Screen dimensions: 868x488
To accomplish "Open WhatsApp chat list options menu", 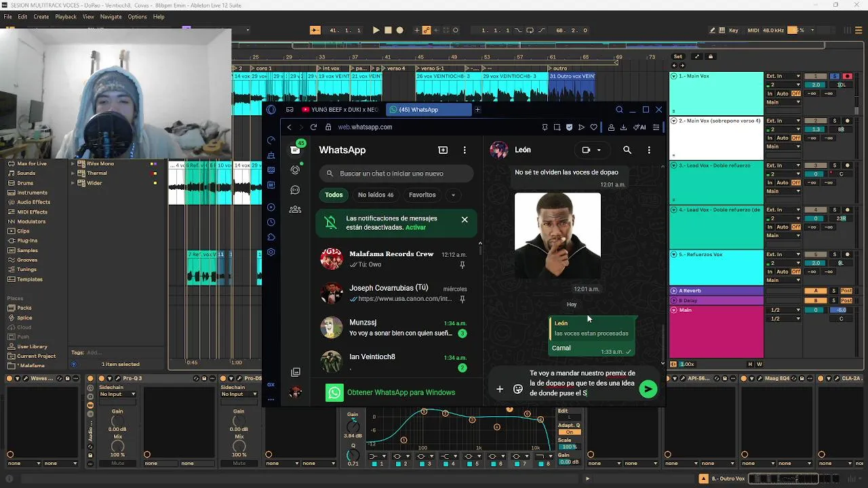I will (x=465, y=150).
